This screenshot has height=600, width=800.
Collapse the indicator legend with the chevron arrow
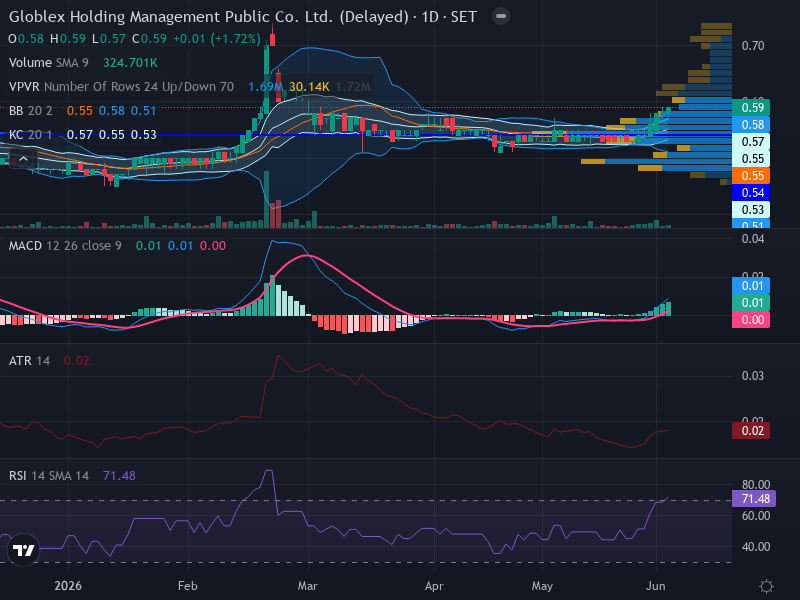(23, 159)
